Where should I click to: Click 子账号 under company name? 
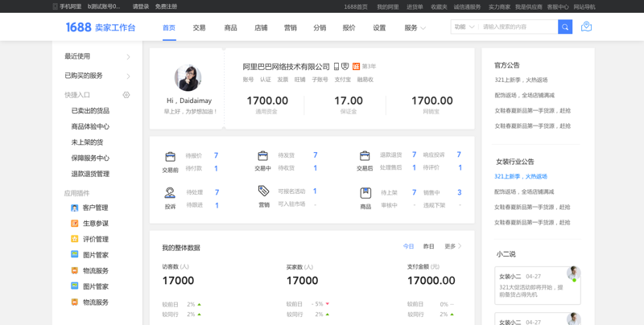(320, 80)
